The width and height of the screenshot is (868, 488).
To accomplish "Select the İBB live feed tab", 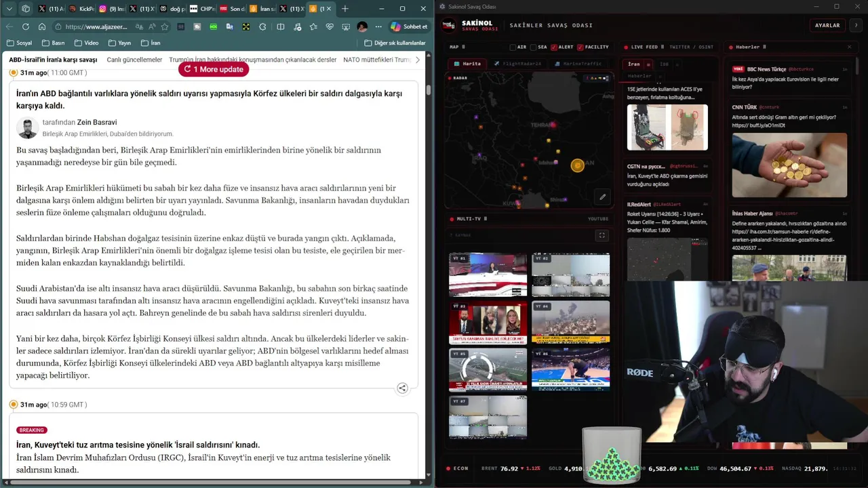I will point(664,64).
